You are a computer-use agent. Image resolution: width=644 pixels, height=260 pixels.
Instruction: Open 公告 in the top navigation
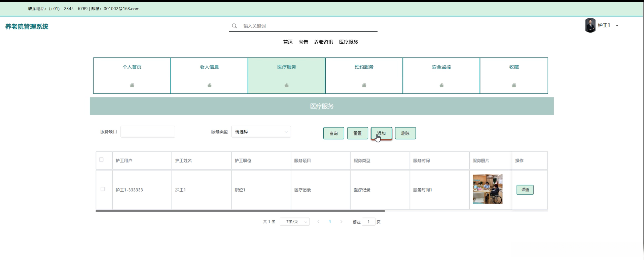tap(303, 42)
